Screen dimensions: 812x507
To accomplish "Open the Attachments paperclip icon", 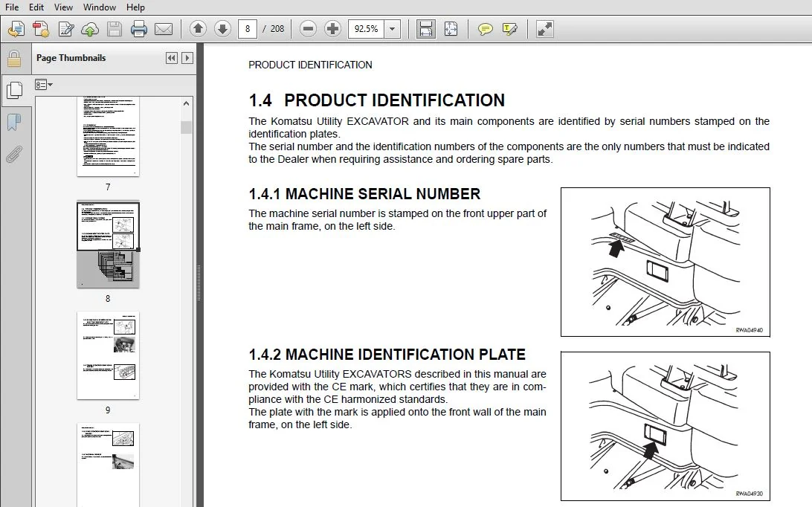I will click(14, 155).
